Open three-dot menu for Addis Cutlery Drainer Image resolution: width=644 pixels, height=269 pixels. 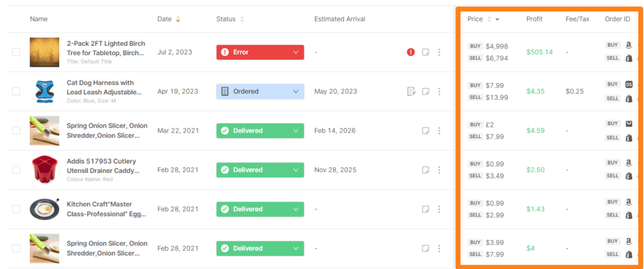click(439, 170)
